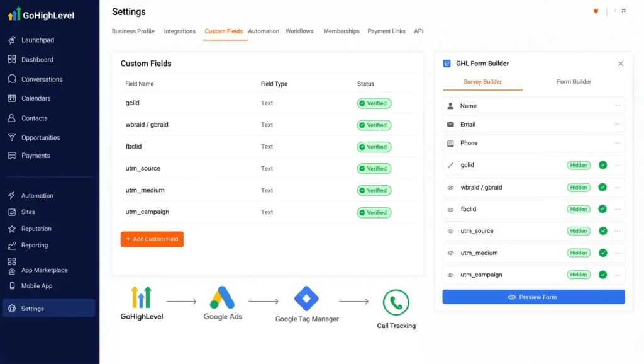
Task: Open Conversations chat bubble icon
Action: (12, 79)
